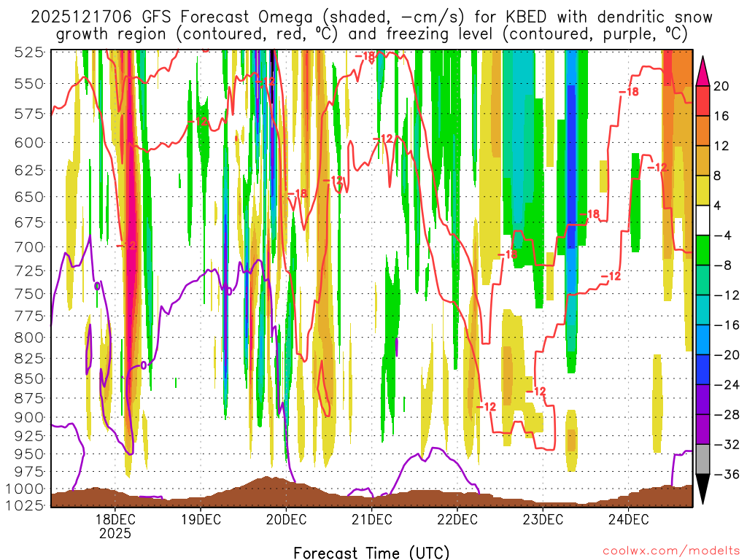Pick the bright green colorbar swatch between -8 and -4
This screenshot has height=560, width=747.
(703, 250)
